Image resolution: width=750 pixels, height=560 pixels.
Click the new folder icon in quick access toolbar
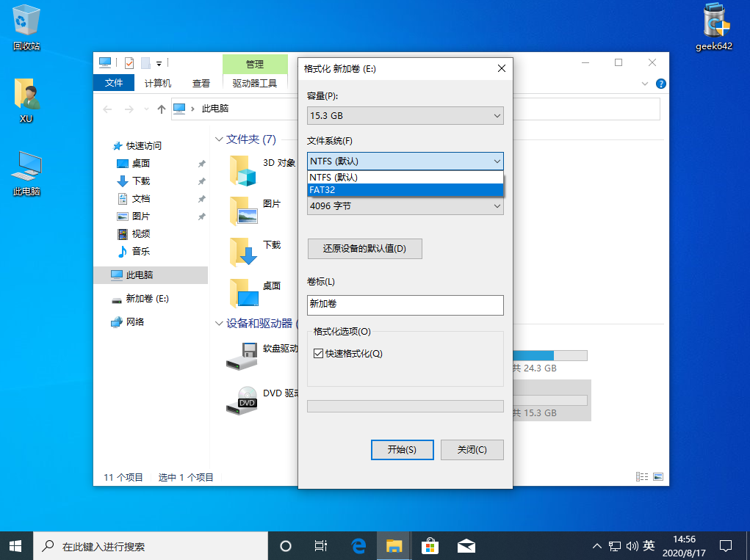pyautogui.click(x=146, y=62)
